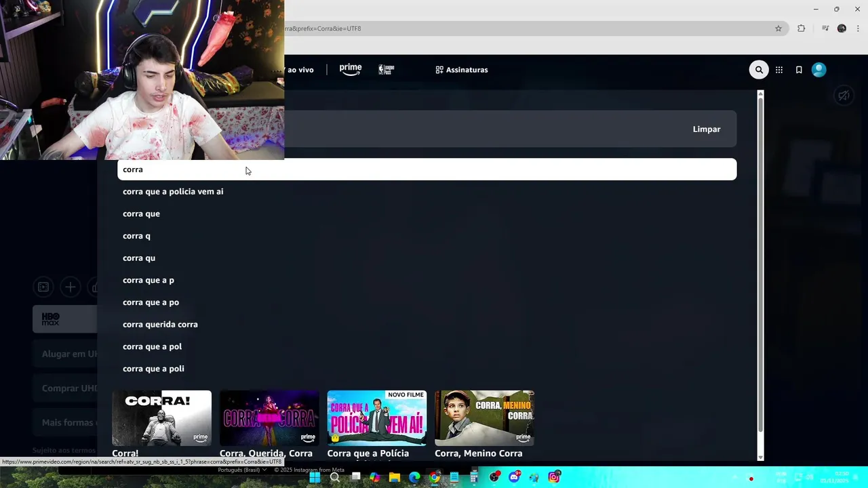Click the Prime Video search magnifier icon
This screenshot has width=868, height=488.
pyautogui.click(x=759, y=70)
